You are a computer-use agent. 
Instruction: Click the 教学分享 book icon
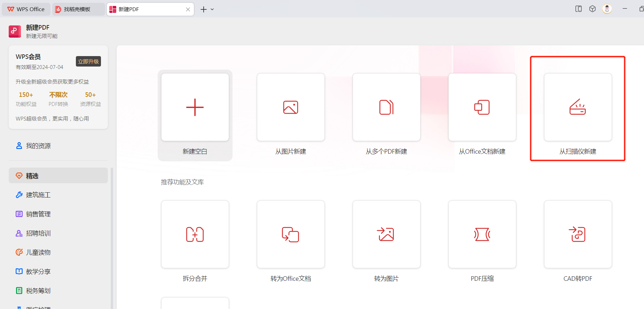pyautogui.click(x=19, y=271)
